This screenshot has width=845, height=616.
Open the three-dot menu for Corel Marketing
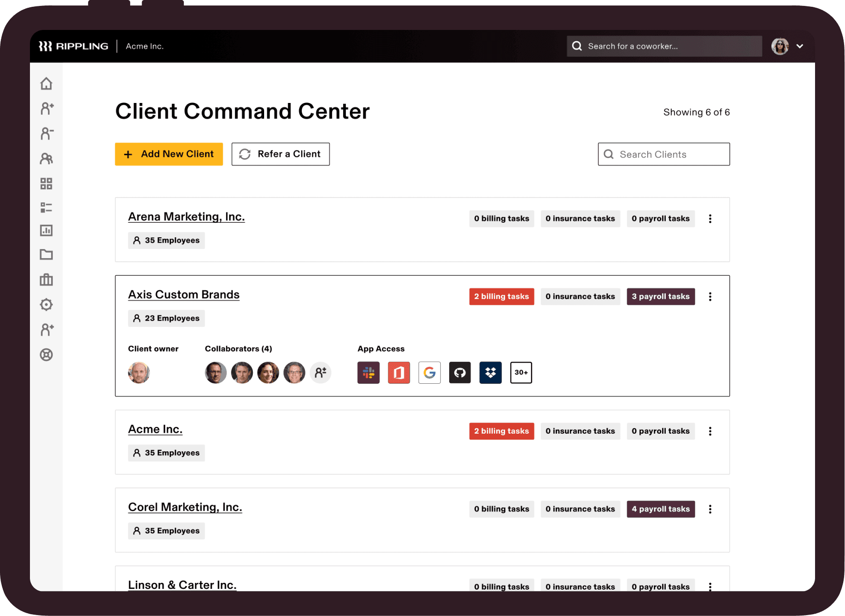coord(710,509)
